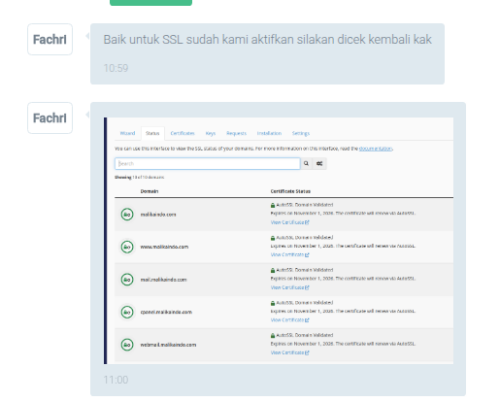Image resolution: width=500 pixels, height=401 pixels.
Task: Open the Settings tab
Action: point(301,133)
